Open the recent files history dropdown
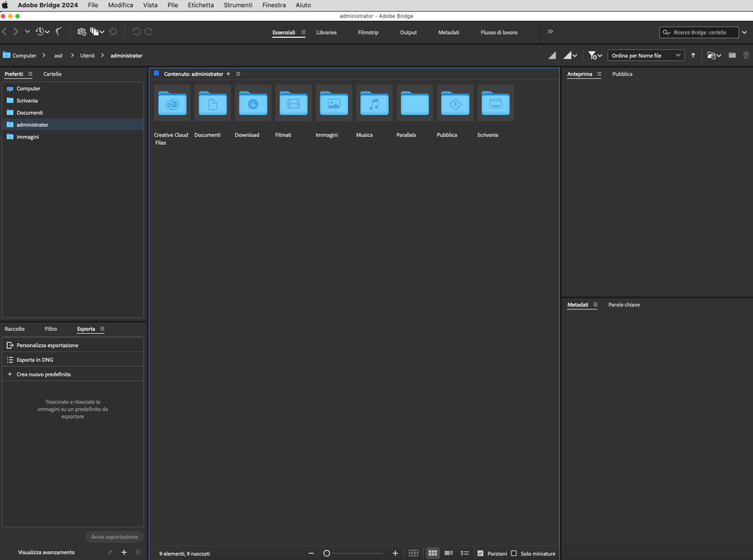This screenshot has height=560, width=753. pyautogui.click(x=42, y=31)
